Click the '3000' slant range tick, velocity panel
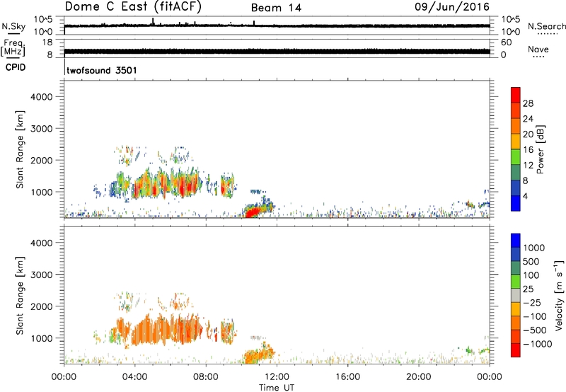The width and height of the screenshot is (566, 392). pos(42,275)
